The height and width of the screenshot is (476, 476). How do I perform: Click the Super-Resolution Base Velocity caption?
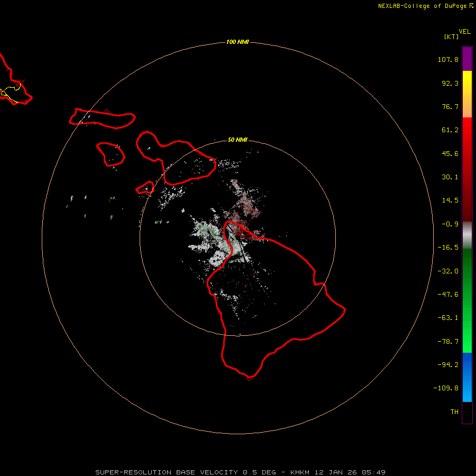click(x=241, y=472)
